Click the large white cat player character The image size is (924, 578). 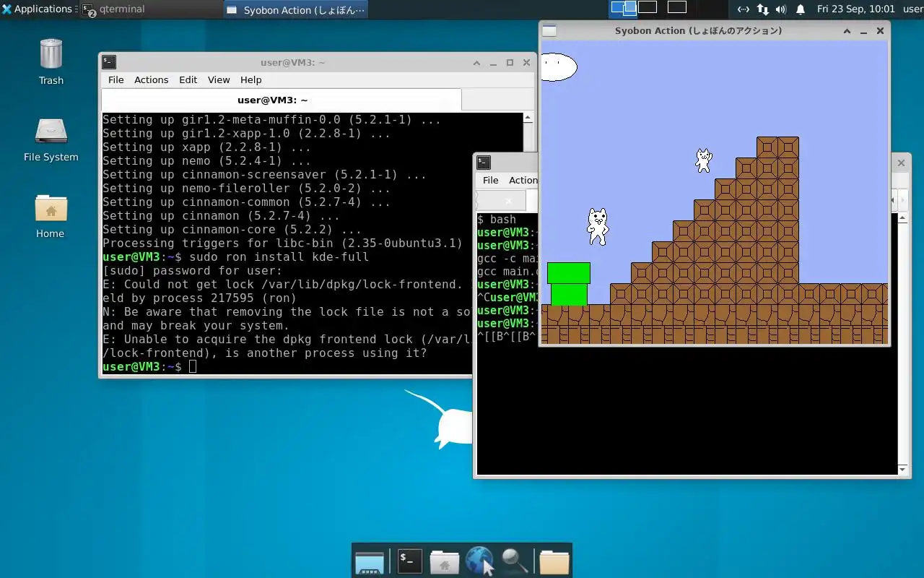tap(598, 226)
